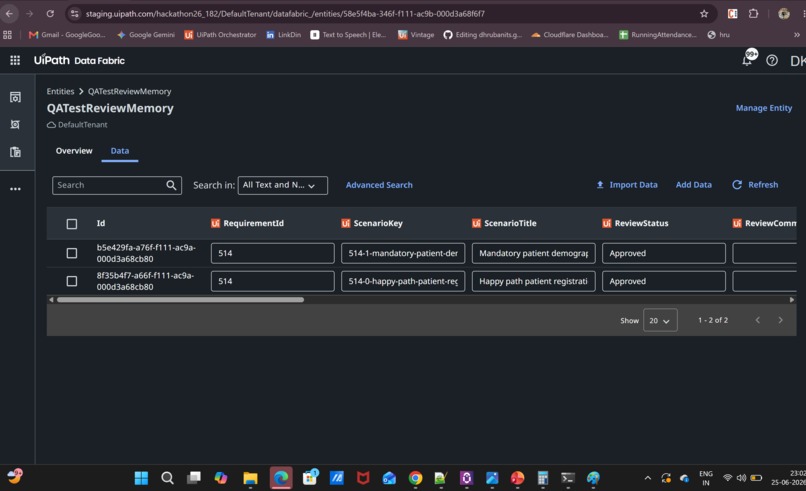Open RunningAttendance sheet bookmark

click(x=658, y=35)
